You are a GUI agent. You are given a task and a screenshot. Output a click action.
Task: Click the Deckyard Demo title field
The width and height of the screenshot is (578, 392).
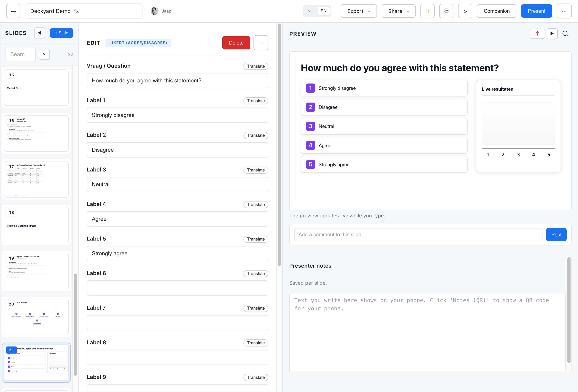coord(84,11)
